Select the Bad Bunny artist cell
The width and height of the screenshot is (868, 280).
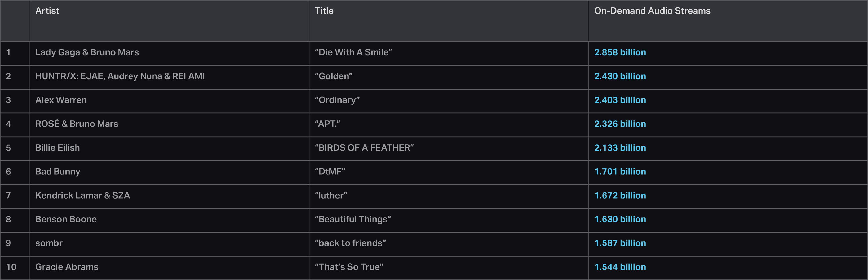tap(57, 172)
